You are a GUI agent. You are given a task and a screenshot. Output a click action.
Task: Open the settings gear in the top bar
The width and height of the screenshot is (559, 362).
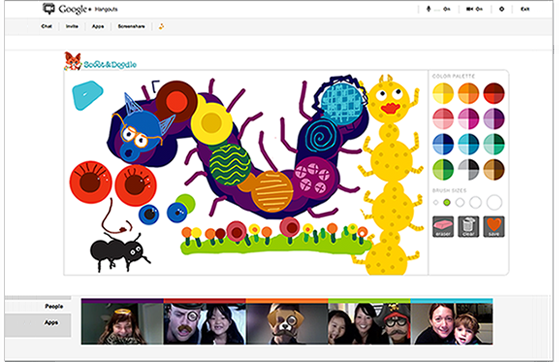[502, 9]
